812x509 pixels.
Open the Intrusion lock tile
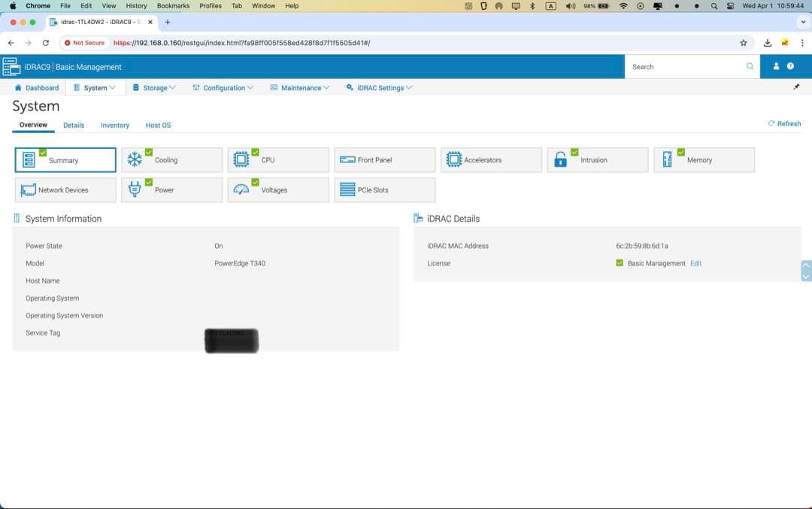(598, 160)
